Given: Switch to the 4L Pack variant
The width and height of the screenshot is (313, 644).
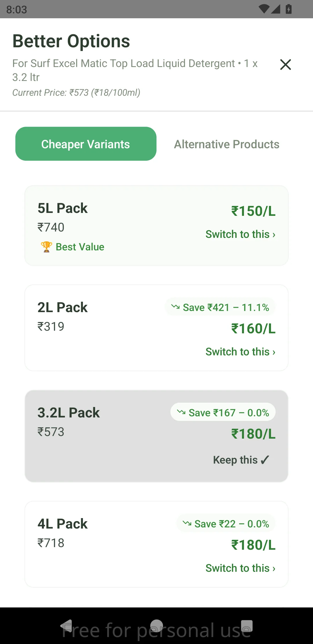Looking at the screenshot, I should tap(240, 568).
